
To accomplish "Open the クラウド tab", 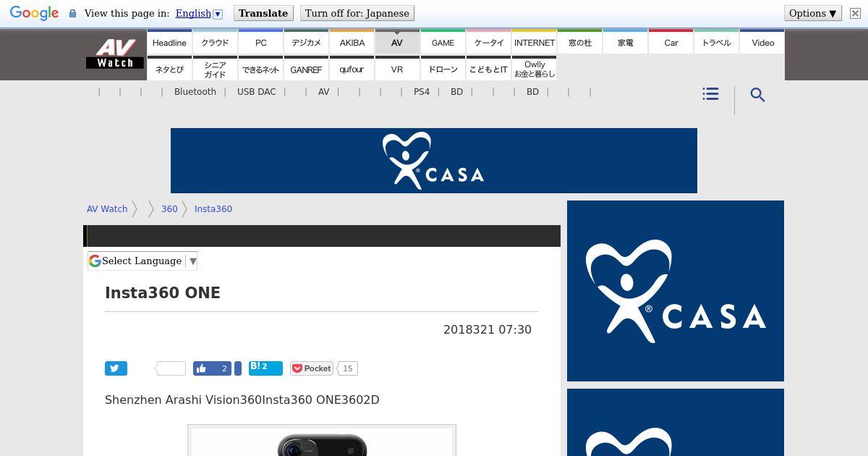I will pos(215,43).
